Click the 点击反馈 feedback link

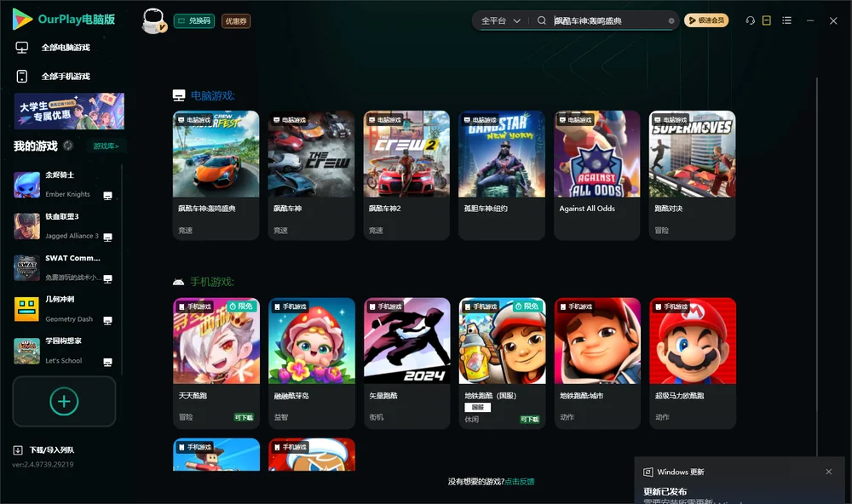(520, 482)
